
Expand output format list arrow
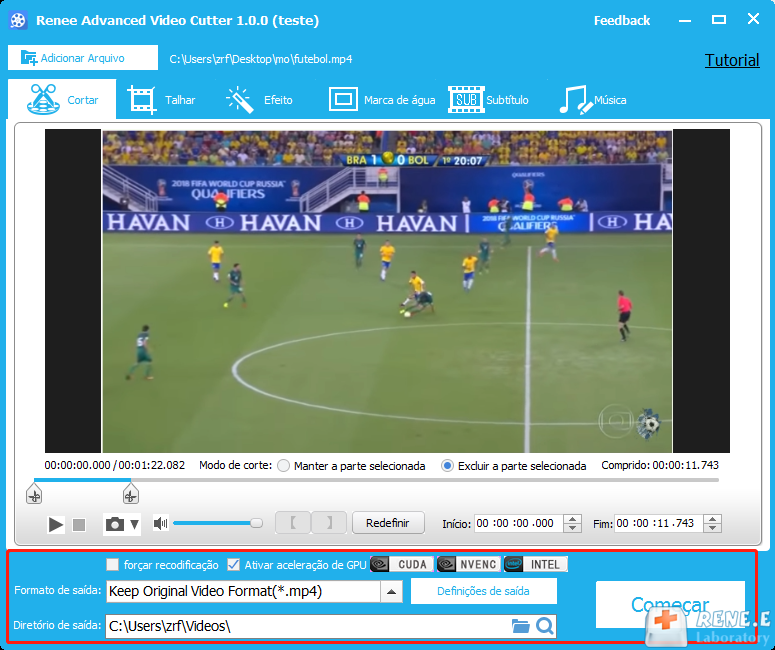click(391, 592)
